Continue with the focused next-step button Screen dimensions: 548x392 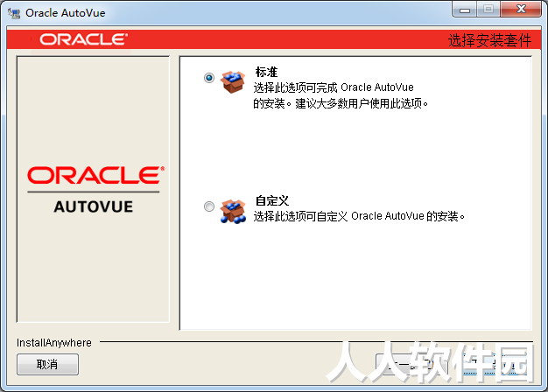point(495,364)
